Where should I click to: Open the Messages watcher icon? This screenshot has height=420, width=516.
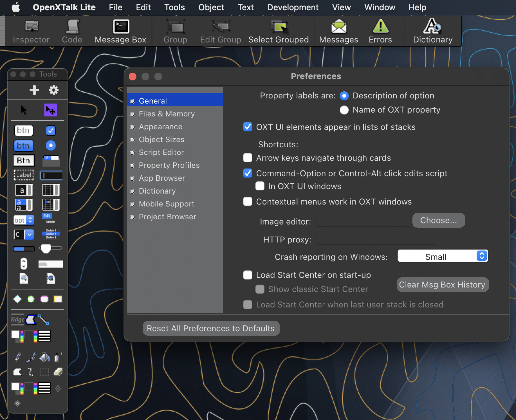click(339, 32)
